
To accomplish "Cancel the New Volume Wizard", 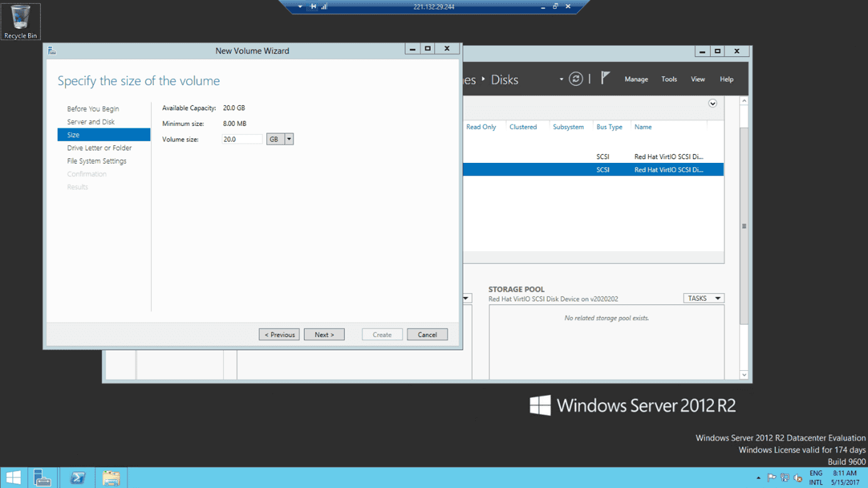I will click(x=427, y=335).
